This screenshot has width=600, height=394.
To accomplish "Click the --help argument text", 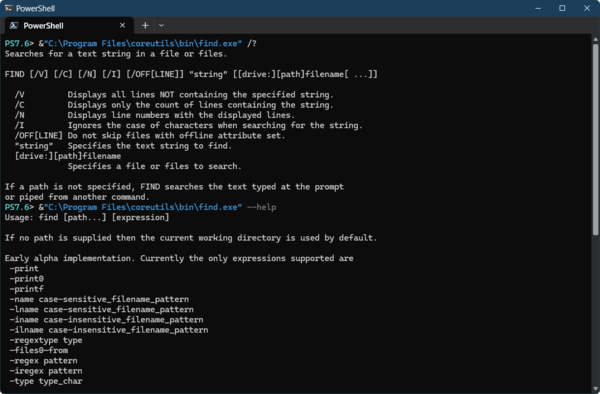I will [x=262, y=207].
